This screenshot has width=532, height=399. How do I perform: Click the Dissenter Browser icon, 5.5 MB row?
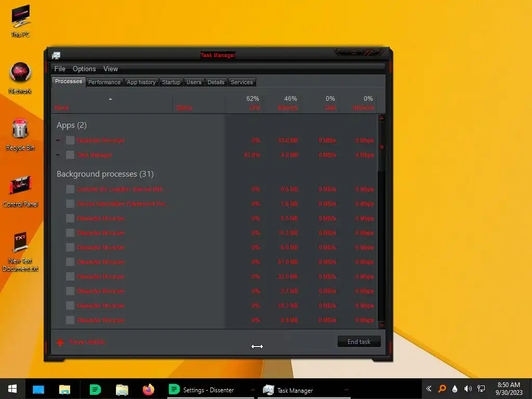click(70, 218)
